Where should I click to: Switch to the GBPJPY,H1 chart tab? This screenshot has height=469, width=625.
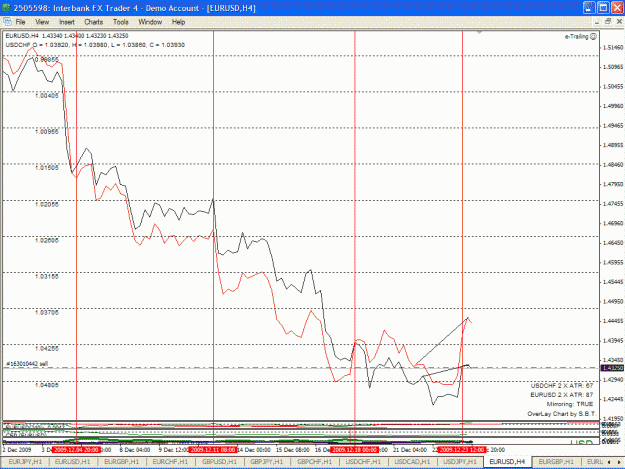(x=267, y=461)
